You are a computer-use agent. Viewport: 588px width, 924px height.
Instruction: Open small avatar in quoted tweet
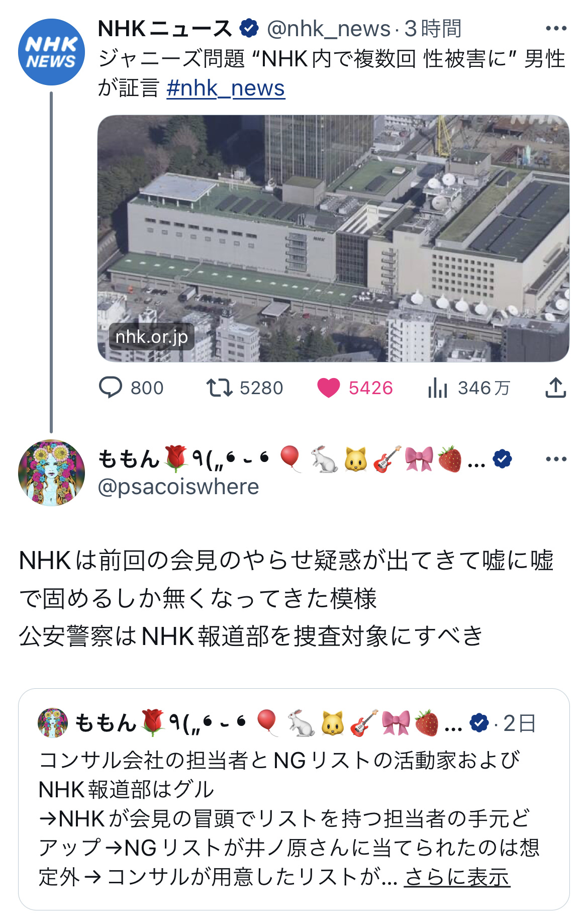pos(53,723)
